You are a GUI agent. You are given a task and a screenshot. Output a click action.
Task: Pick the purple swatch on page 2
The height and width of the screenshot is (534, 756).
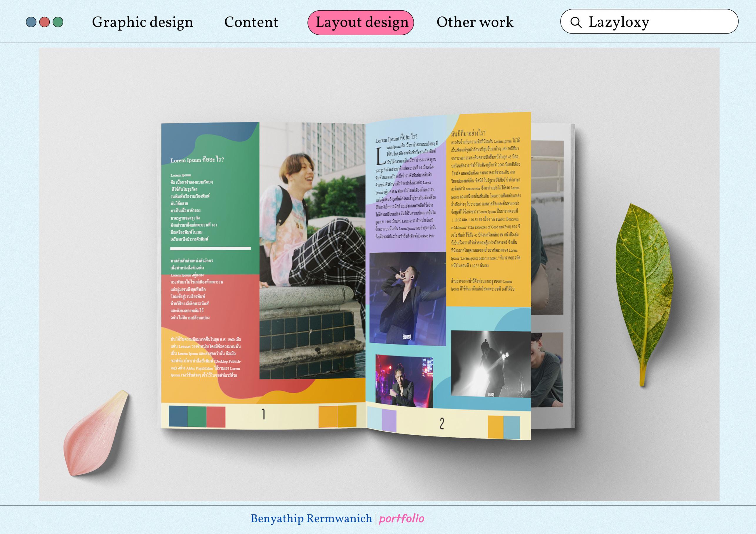tap(389, 421)
